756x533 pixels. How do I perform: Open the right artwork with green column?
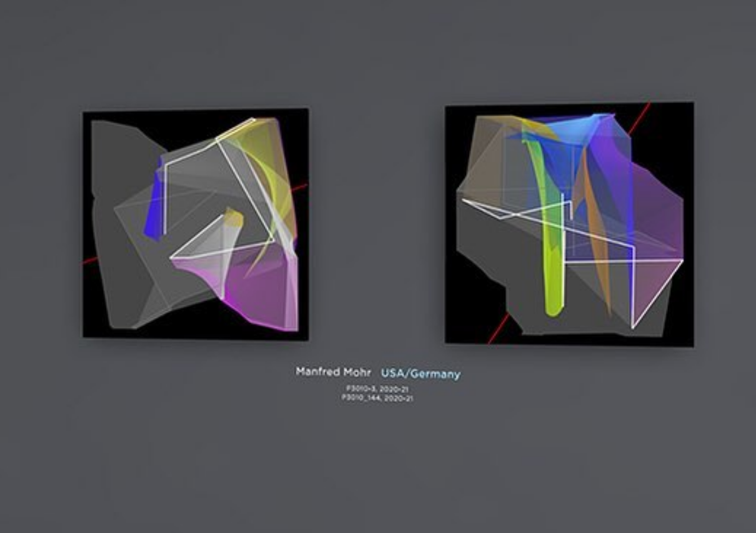[x=569, y=224]
